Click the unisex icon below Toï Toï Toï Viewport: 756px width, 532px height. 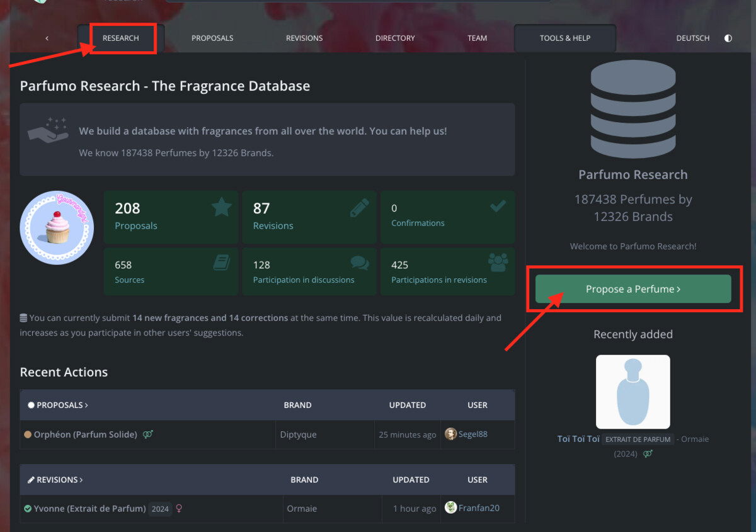click(648, 454)
